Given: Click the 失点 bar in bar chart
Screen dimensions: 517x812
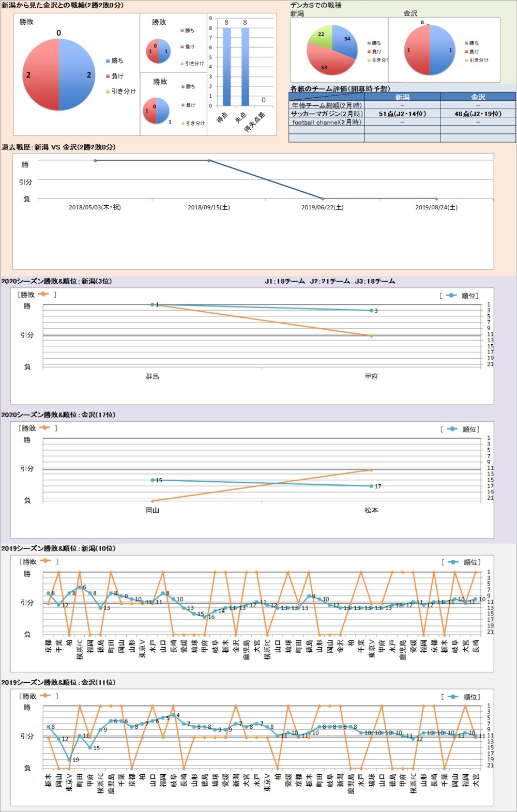Looking at the screenshot, I should pyautogui.click(x=245, y=67).
